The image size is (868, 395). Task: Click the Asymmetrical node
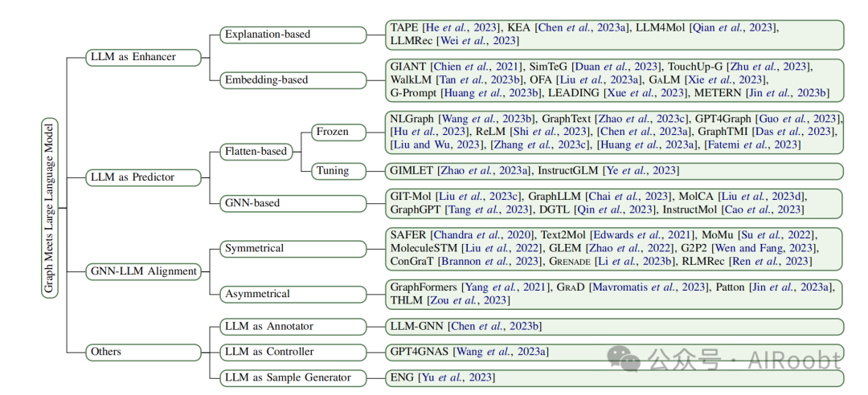click(x=293, y=294)
